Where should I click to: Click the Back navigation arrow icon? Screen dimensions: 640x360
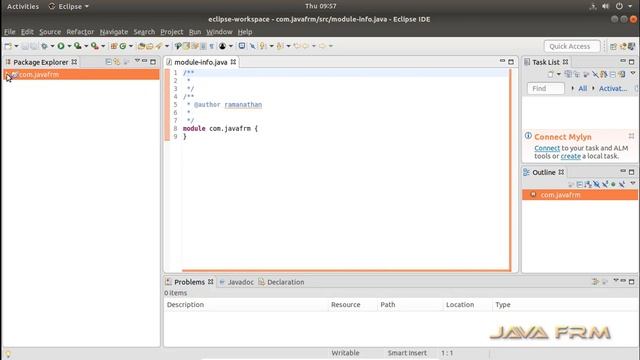click(305, 46)
